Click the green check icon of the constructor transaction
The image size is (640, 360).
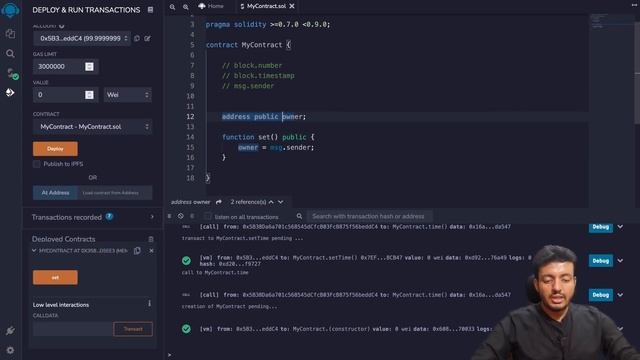[186, 329]
